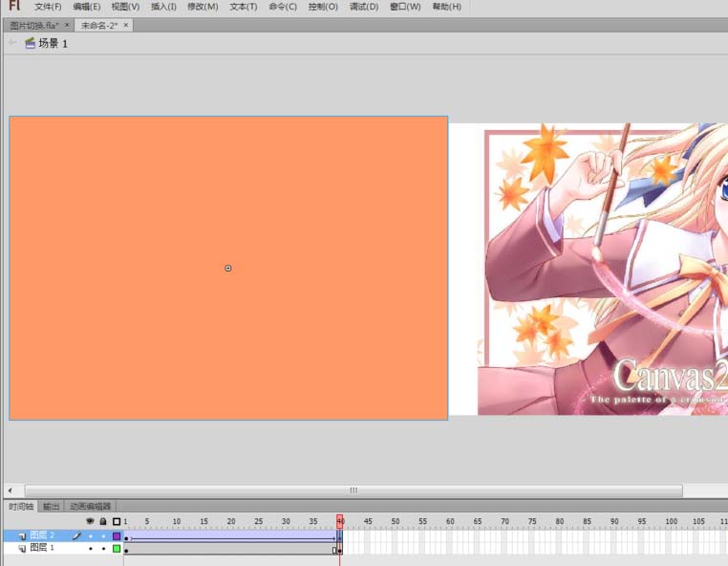The height and width of the screenshot is (566, 728).
Task: Open the 命令(C) menu
Action: click(x=283, y=7)
